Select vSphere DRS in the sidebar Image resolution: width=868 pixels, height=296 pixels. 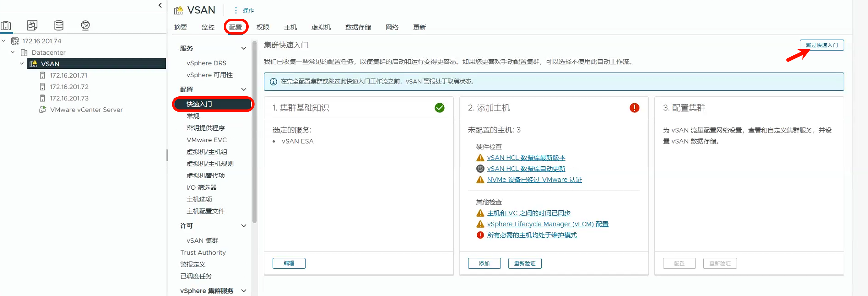207,63
